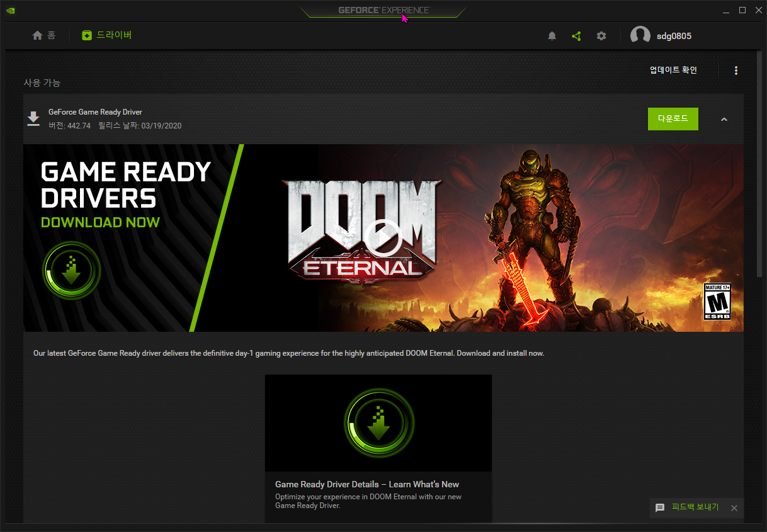767x532 pixels.
Task: Click 'Game Ready Driver Details – Learn What's New'
Action: coord(367,484)
